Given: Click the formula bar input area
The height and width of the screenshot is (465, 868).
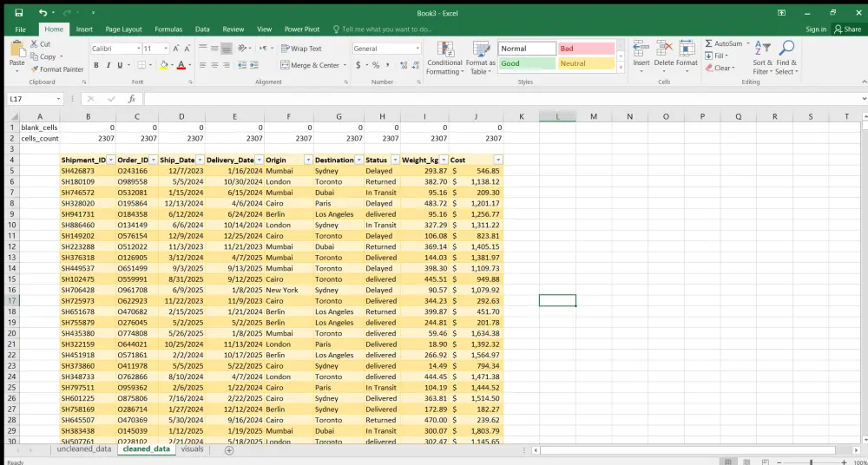Looking at the screenshot, I should [501, 99].
